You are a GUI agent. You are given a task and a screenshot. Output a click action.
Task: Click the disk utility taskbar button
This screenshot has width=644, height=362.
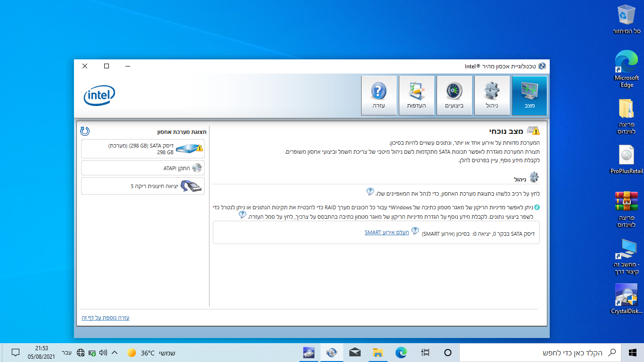pos(309,353)
